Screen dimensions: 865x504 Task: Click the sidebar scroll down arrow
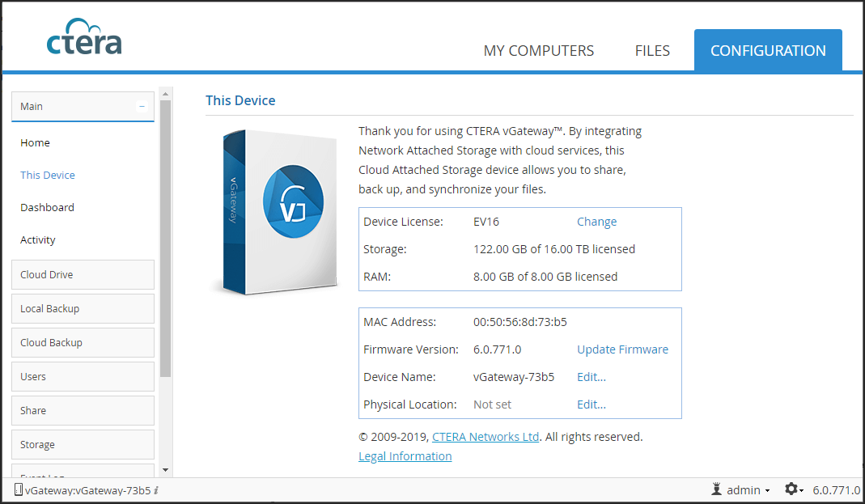166,470
